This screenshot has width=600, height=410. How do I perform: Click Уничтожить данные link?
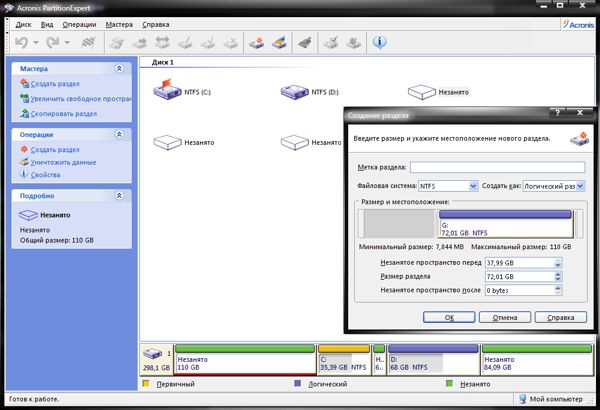point(63,162)
